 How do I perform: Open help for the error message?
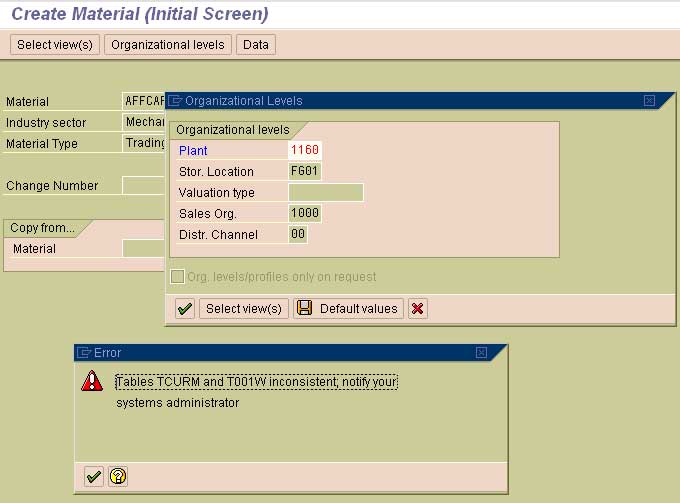(x=118, y=477)
